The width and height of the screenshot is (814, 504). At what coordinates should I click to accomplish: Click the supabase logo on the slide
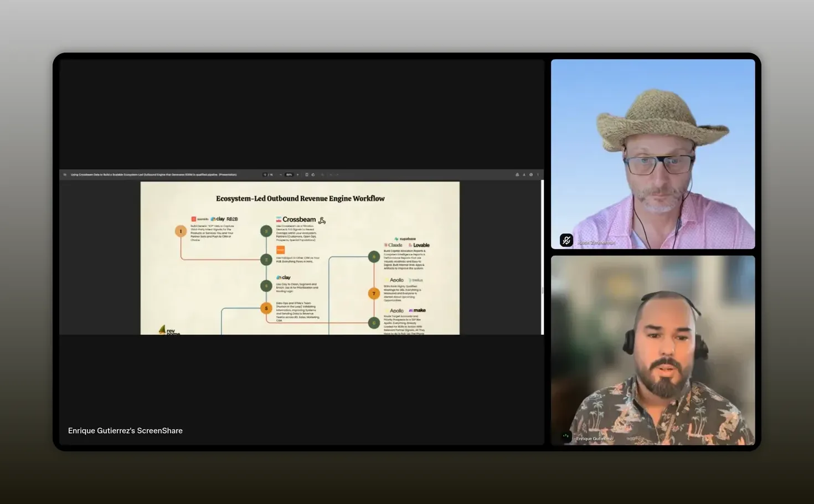pyautogui.click(x=405, y=239)
